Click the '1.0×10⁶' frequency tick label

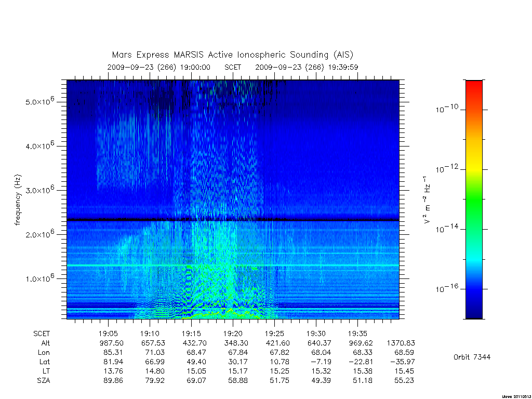coord(39,278)
